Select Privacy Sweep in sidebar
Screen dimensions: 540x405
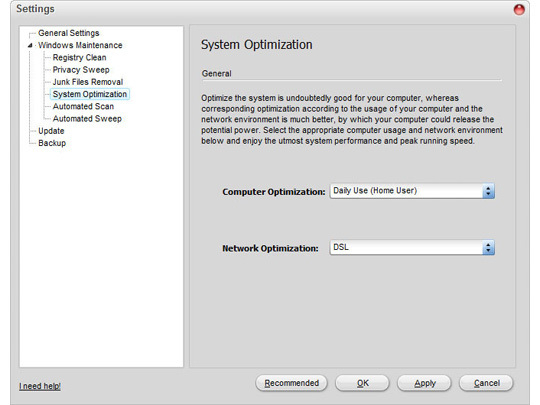click(81, 70)
